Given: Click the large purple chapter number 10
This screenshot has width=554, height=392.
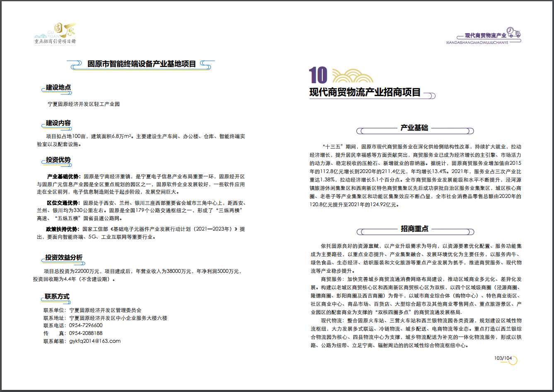Looking at the screenshot, I should click(x=318, y=75).
